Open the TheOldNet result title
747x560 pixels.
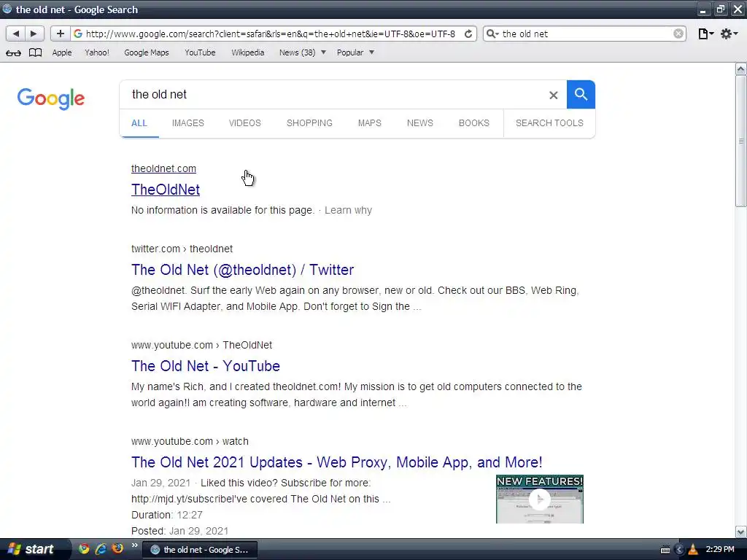pos(166,190)
